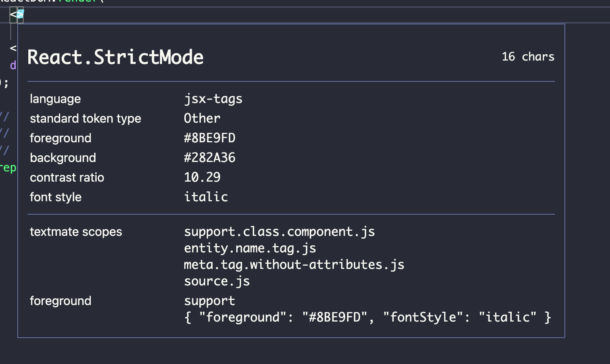The height and width of the screenshot is (364, 610).
Task: Select the #282A36 background value
Action: click(x=209, y=158)
